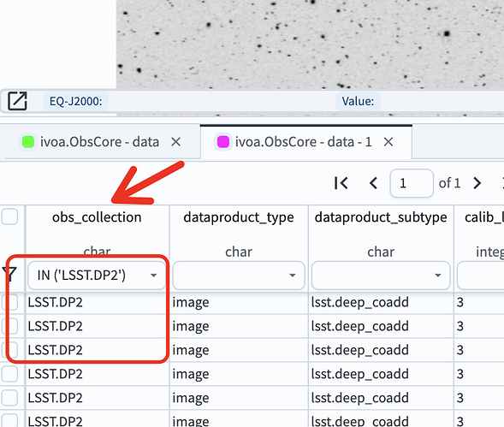The image size is (504, 427).
Task: Click the page number input field
Action: coord(412,183)
